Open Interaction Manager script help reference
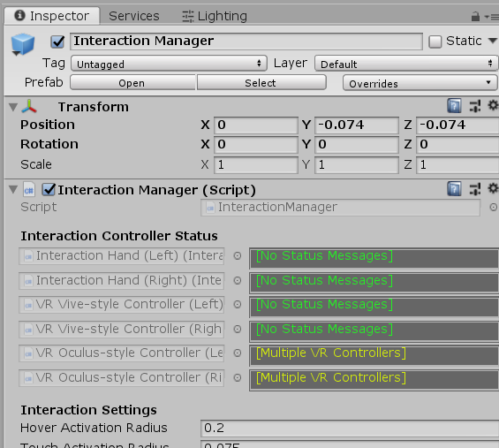 coord(454,189)
